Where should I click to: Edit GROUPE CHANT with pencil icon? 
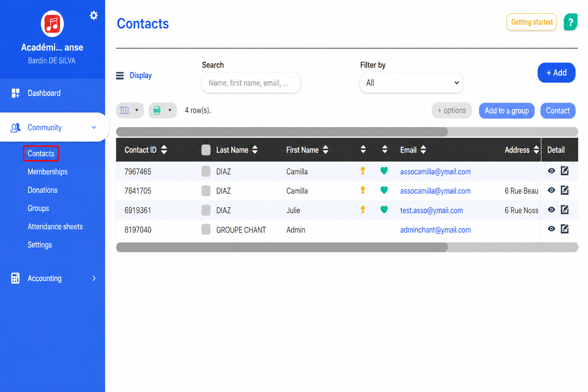tap(565, 229)
